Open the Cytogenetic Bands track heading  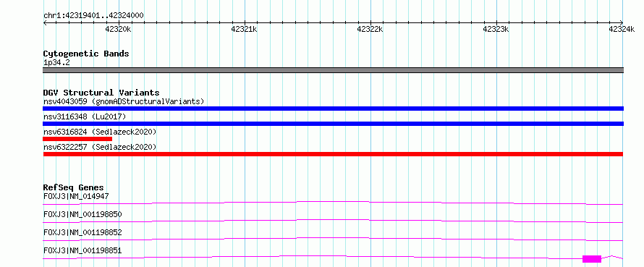pyautogui.click(x=86, y=54)
